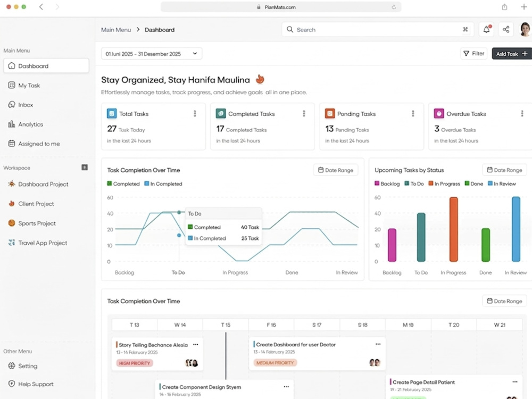
Task: Go to Dashboard in sidebar
Action: pos(46,66)
